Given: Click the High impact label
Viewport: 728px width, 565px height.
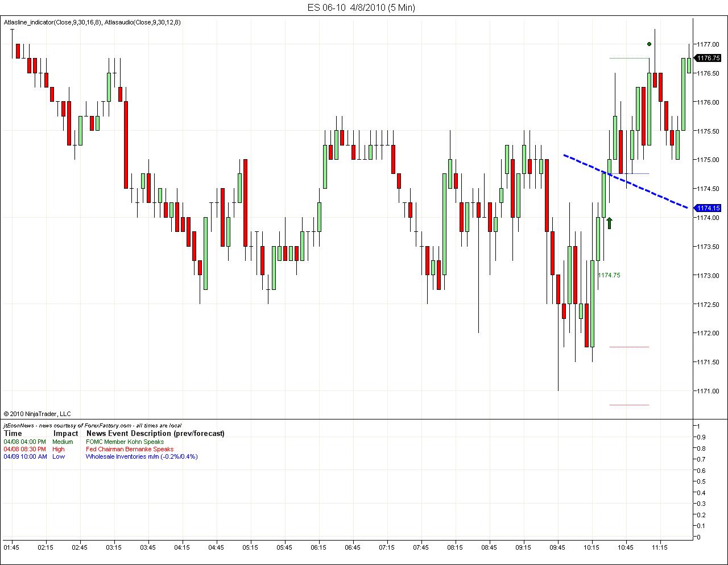Looking at the screenshot, I should coord(58,449).
